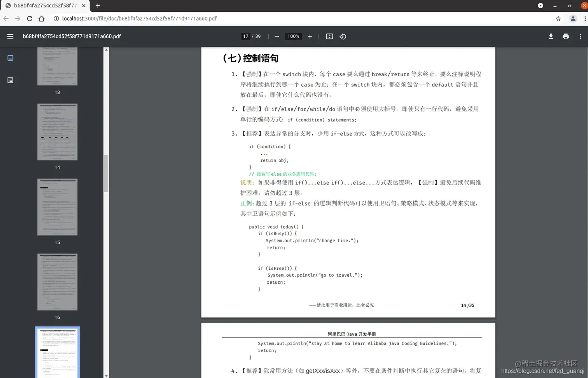
Task: Download the PDF file
Action: pos(551,36)
